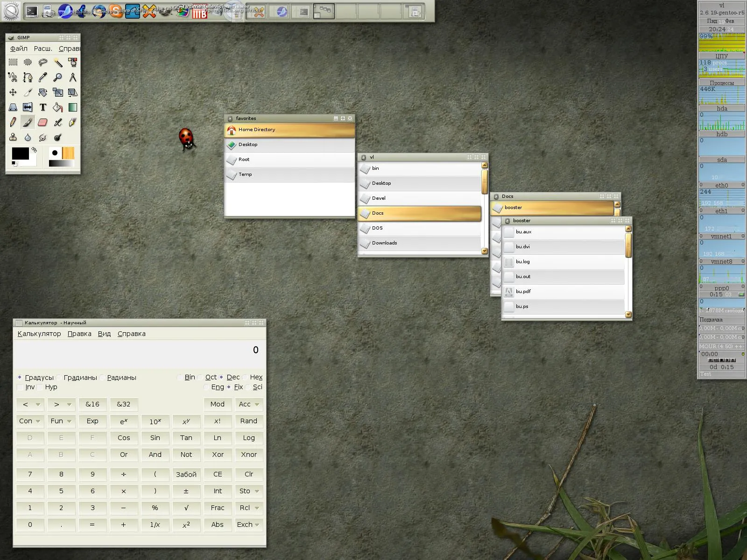Screen dimensions: 747x560
Task: Select the Ink pen tool
Action: (x=73, y=122)
